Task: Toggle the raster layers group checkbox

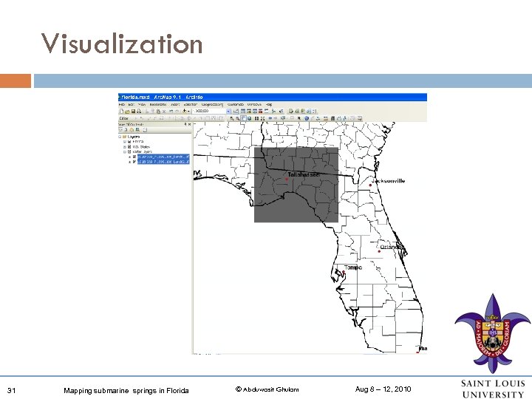Action: pyautogui.click(x=129, y=151)
